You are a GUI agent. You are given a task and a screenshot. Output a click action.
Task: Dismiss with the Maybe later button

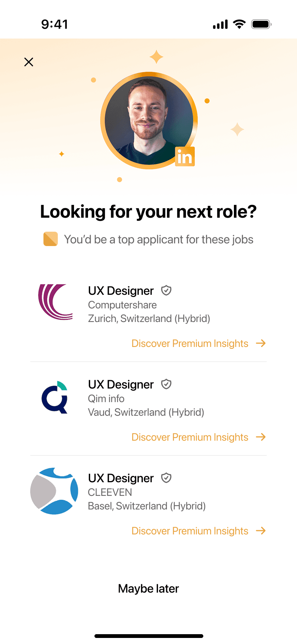pyautogui.click(x=148, y=588)
